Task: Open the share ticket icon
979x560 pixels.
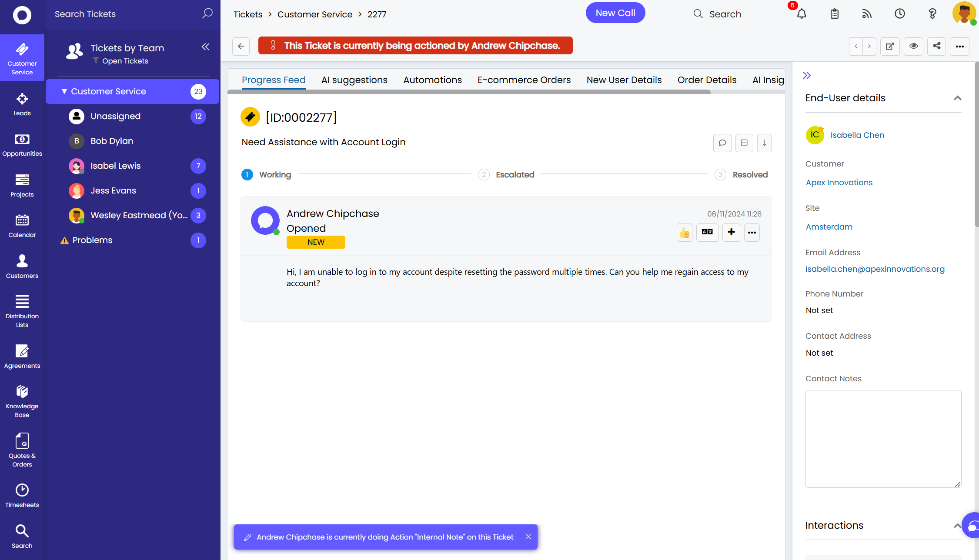Action: click(936, 46)
